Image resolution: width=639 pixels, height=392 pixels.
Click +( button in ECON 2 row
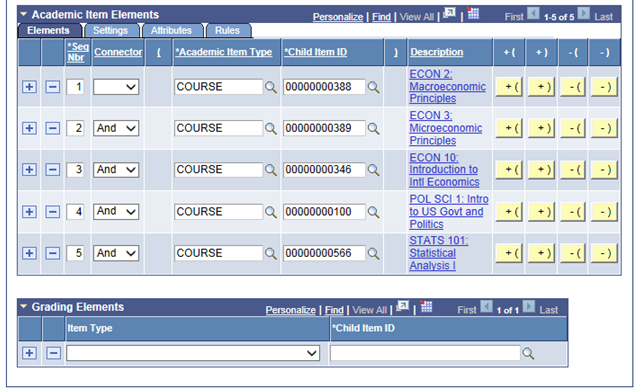pyautogui.click(x=509, y=87)
